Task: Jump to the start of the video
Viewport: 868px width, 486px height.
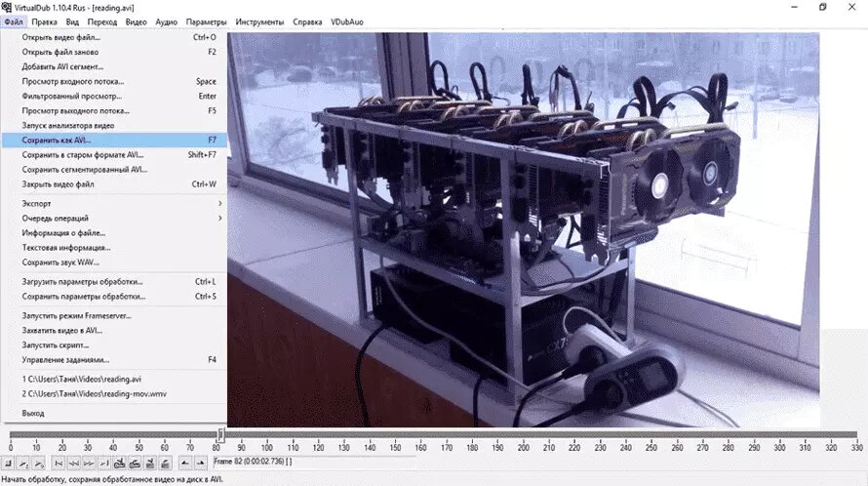Action: [x=59, y=463]
